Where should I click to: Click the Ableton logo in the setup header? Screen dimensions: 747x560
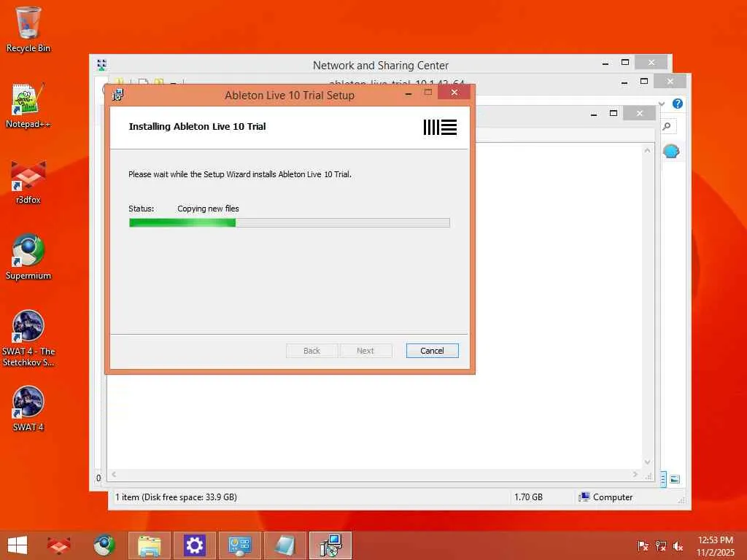tap(440, 127)
